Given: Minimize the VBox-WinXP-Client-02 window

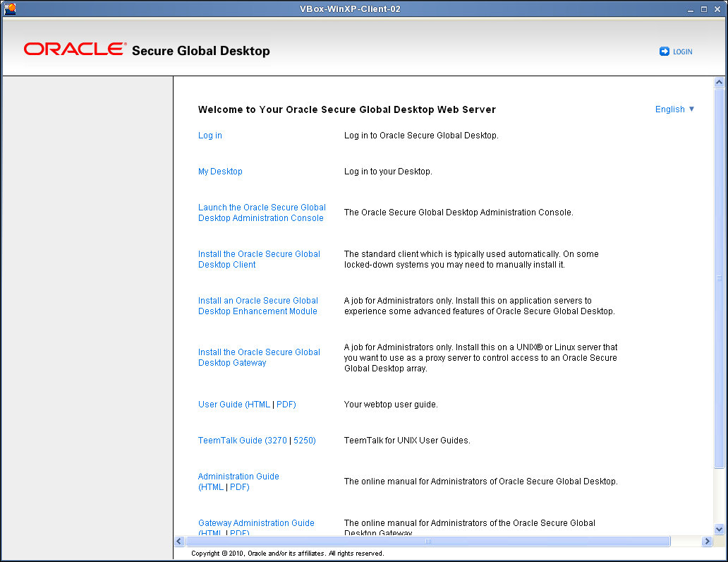Looking at the screenshot, I should point(691,9).
